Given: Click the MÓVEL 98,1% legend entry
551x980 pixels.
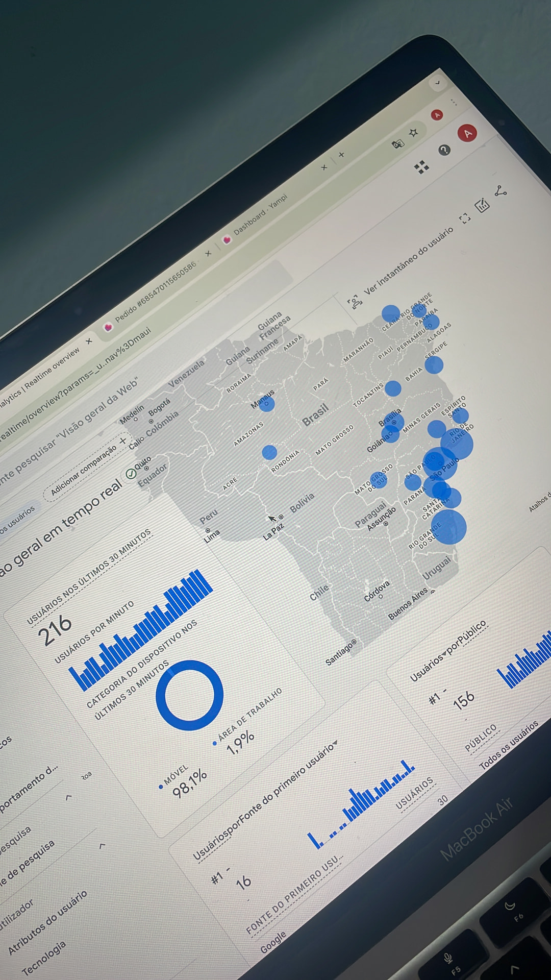Looking at the screenshot, I should (x=184, y=781).
